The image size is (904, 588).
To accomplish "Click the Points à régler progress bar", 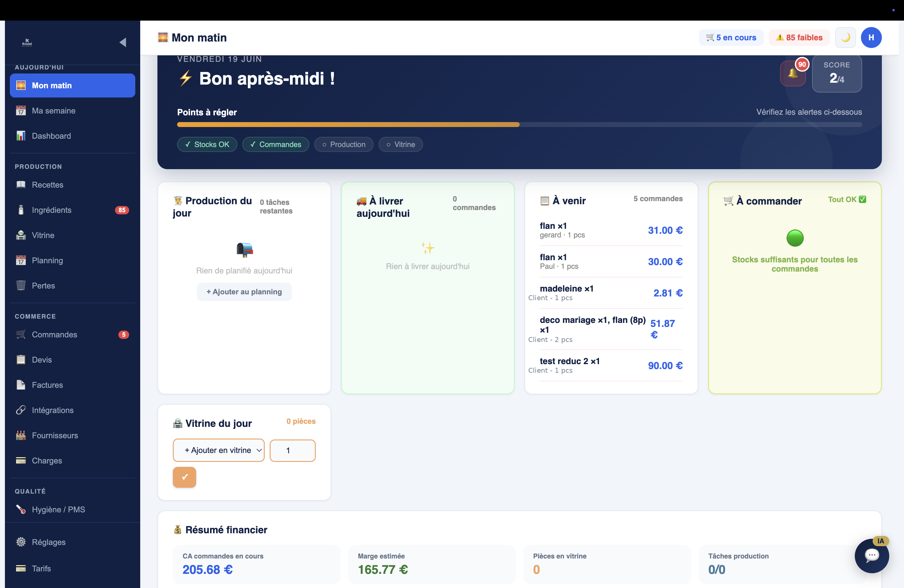I will [x=519, y=125].
